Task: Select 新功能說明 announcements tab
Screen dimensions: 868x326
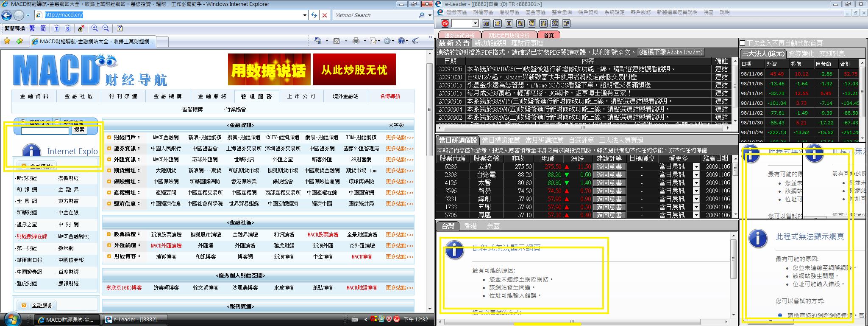Action: pyautogui.click(x=490, y=43)
